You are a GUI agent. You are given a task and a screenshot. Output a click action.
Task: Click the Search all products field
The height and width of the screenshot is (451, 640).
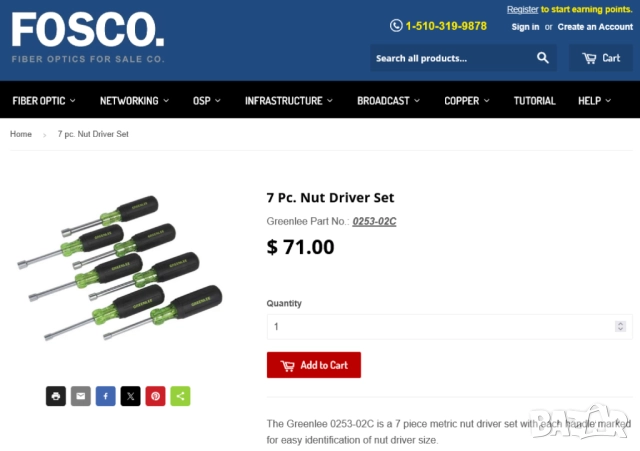tap(451, 58)
